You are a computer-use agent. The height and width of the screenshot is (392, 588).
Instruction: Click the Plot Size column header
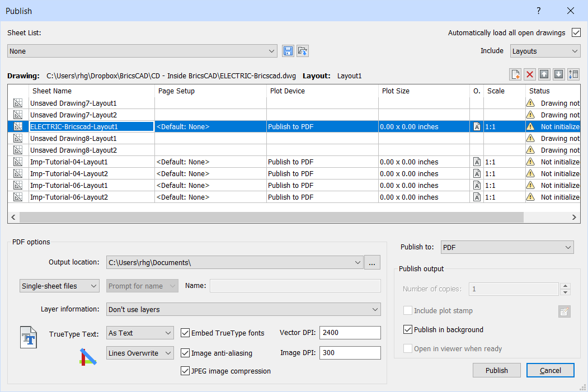(x=424, y=91)
